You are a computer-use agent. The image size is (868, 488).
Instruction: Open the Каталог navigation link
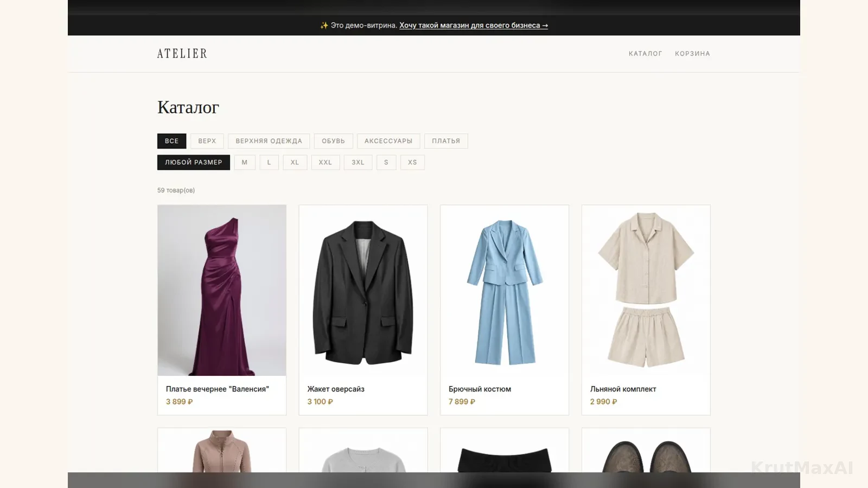click(646, 54)
